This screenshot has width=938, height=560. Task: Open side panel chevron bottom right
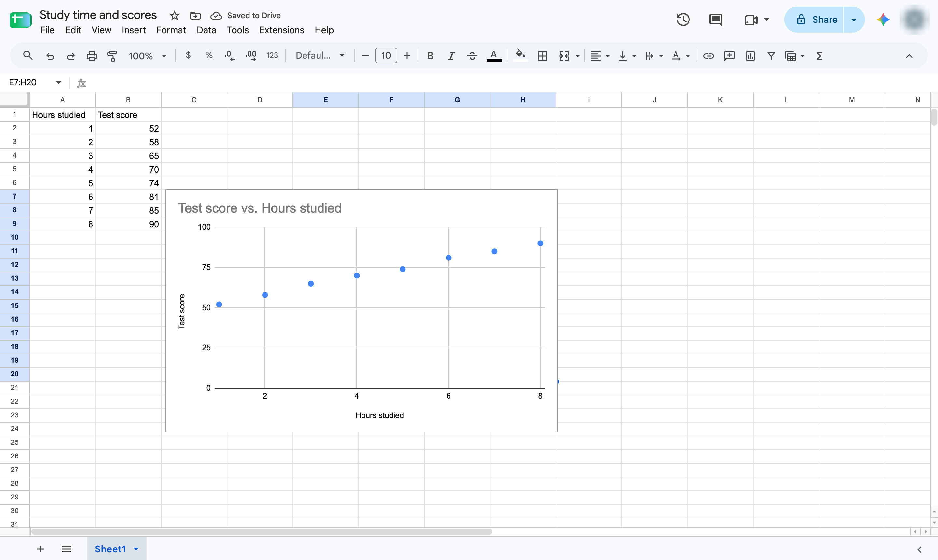tap(919, 549)
